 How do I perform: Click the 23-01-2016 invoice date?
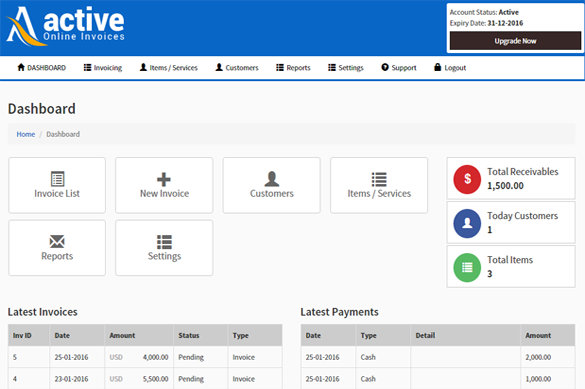71,379
